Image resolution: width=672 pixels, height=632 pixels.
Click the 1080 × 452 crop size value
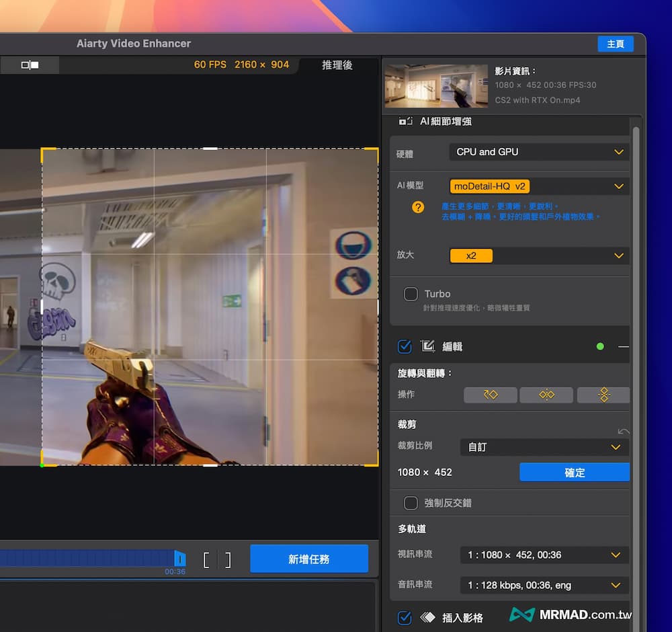tap(424, 473)
